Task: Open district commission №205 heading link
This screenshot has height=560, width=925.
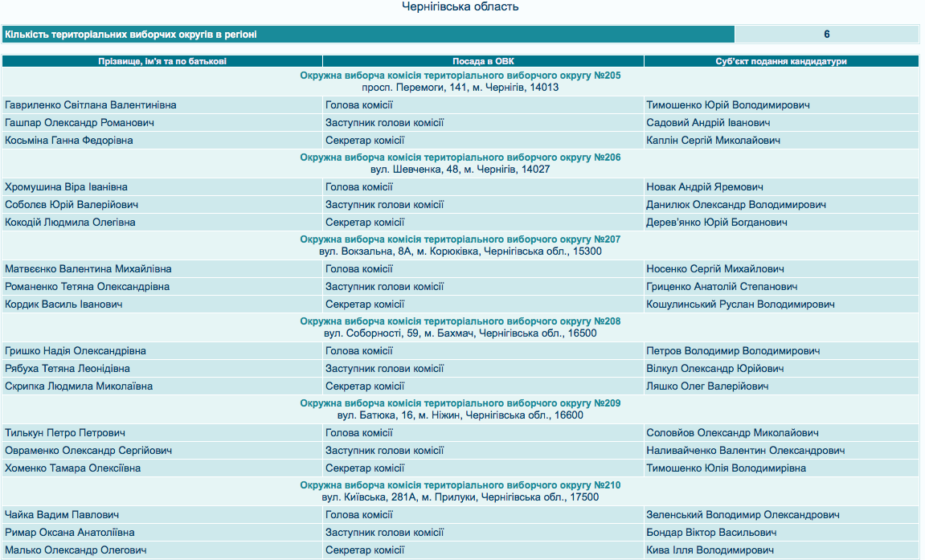Action: tap(460, 76)
